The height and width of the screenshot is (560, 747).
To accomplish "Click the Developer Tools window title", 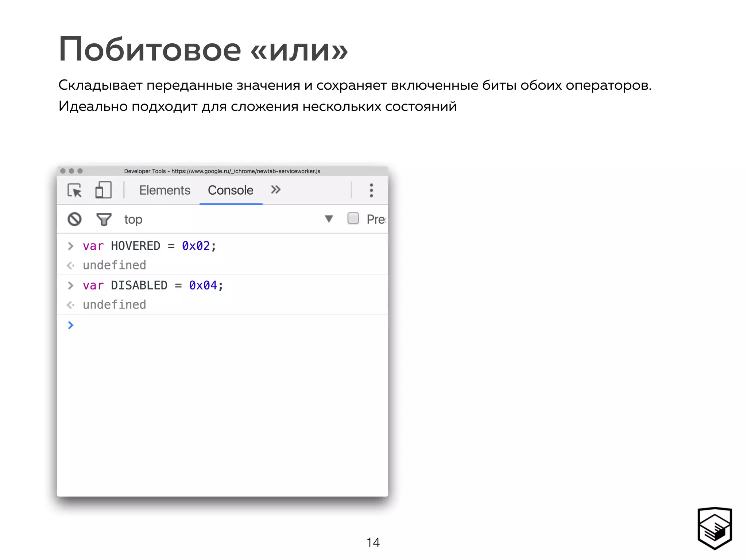I will 222,171.
